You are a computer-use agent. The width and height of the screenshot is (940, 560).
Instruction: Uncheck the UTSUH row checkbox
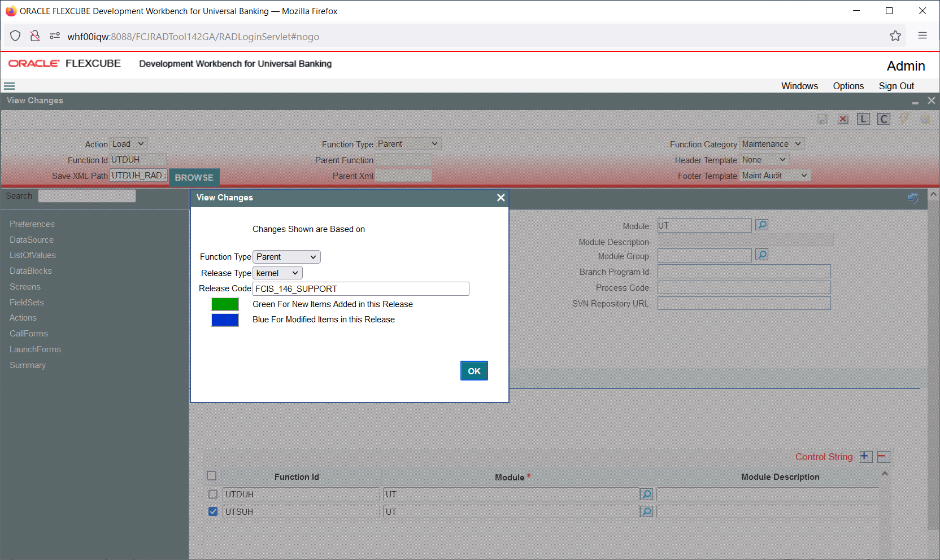tap(213, 511)
